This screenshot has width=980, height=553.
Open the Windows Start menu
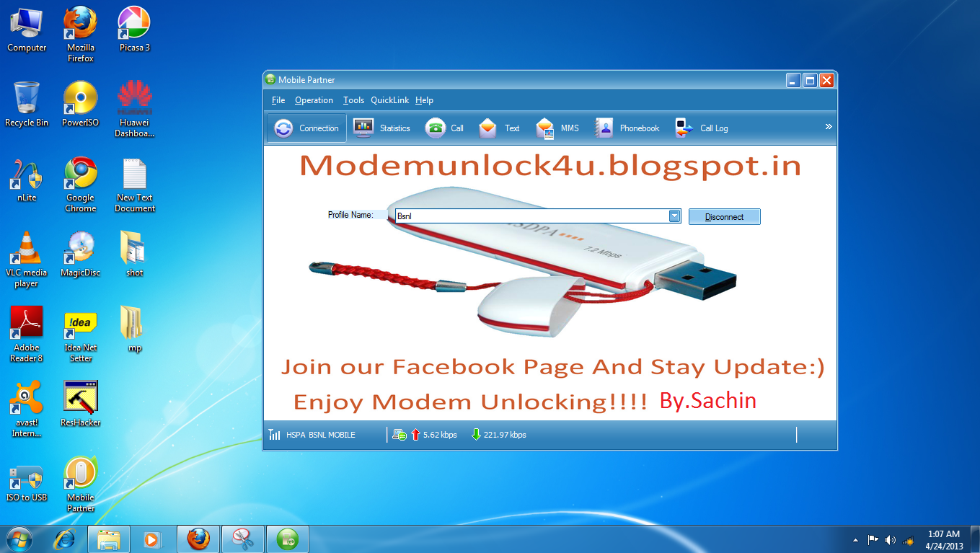point(18,539)
